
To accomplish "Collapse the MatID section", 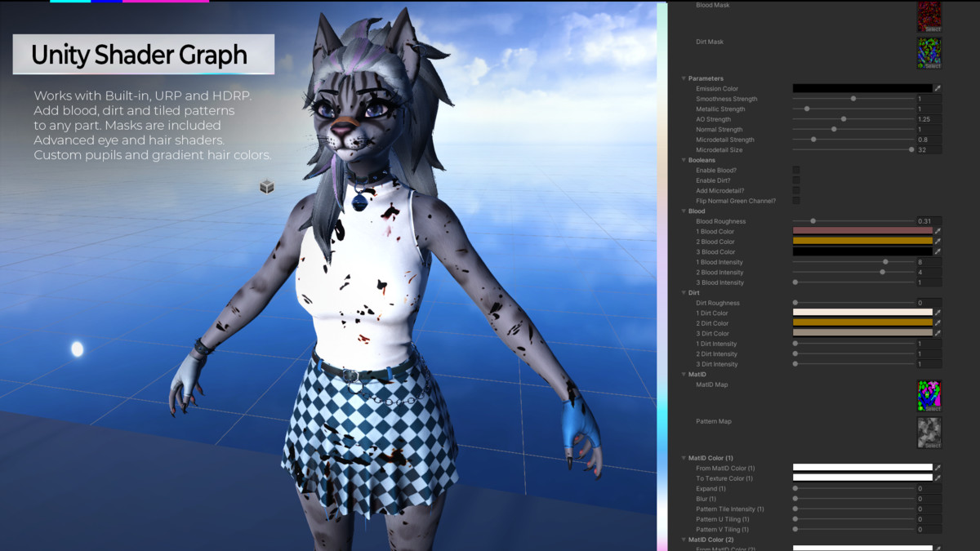I will [684, 375].
